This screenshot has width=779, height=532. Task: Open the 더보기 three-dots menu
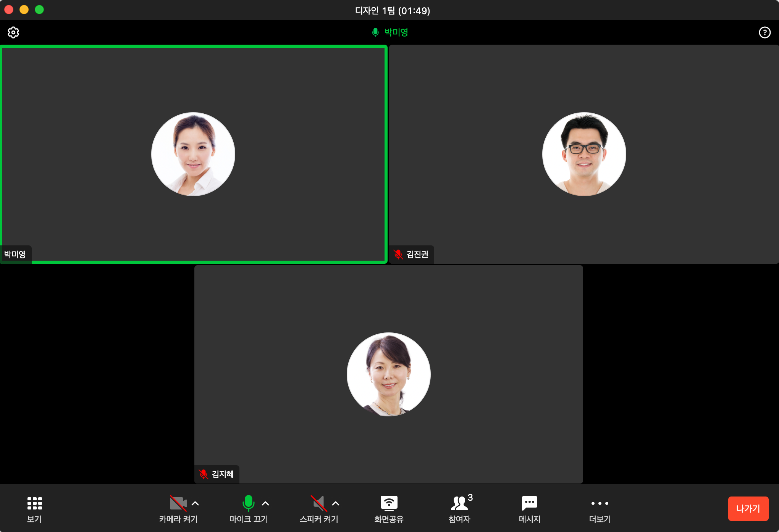(600, 503)
